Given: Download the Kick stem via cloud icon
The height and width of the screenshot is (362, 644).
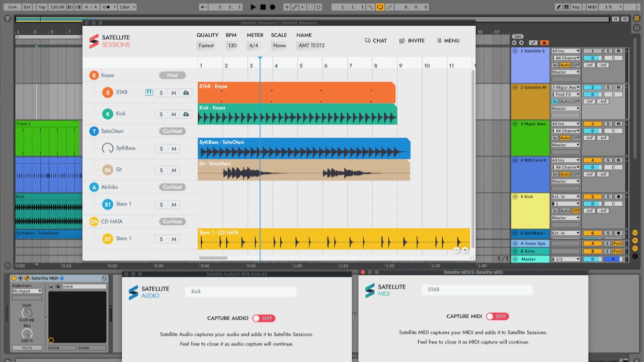Looking at the screenshot, I should [x=186, y=114].
